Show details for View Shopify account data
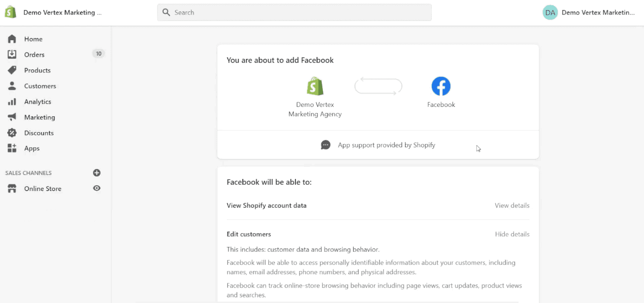This screenshot has width=644, height=303. (x=512, y=205)
